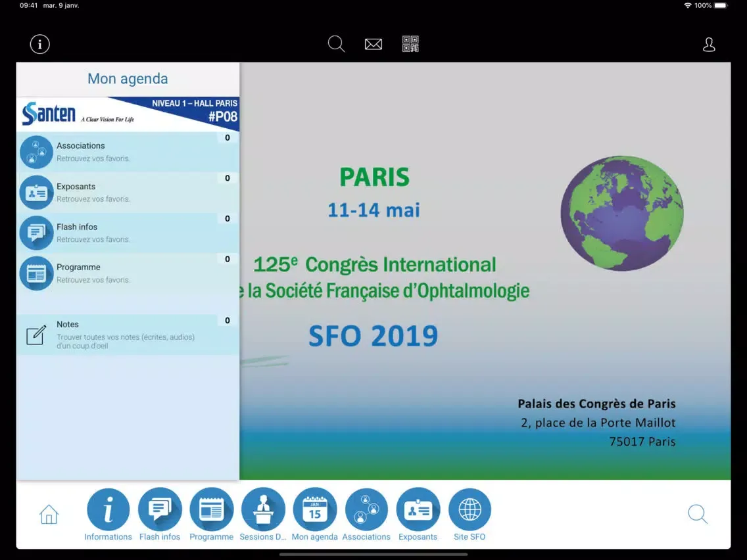Open Site SFO globe icon
747x560 pixels.
[470, 511]
